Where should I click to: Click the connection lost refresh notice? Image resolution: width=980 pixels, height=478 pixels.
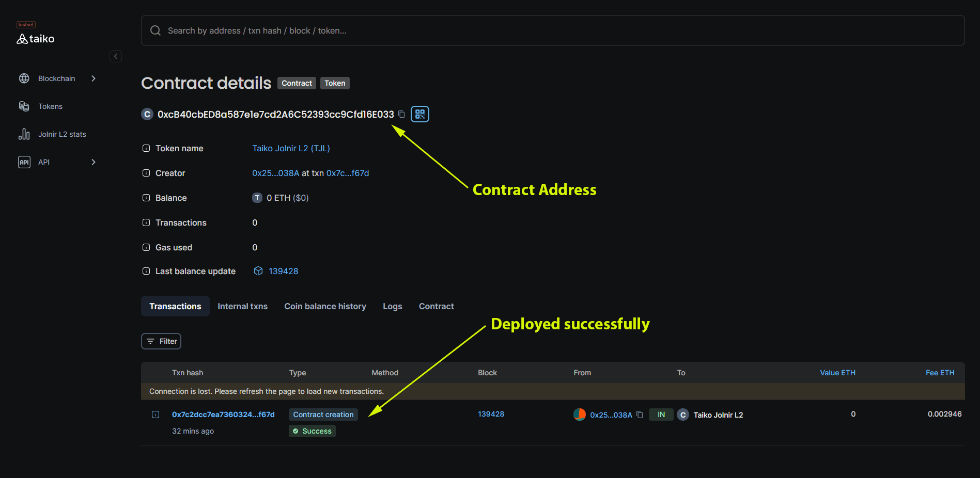click(x=553, y=391)
